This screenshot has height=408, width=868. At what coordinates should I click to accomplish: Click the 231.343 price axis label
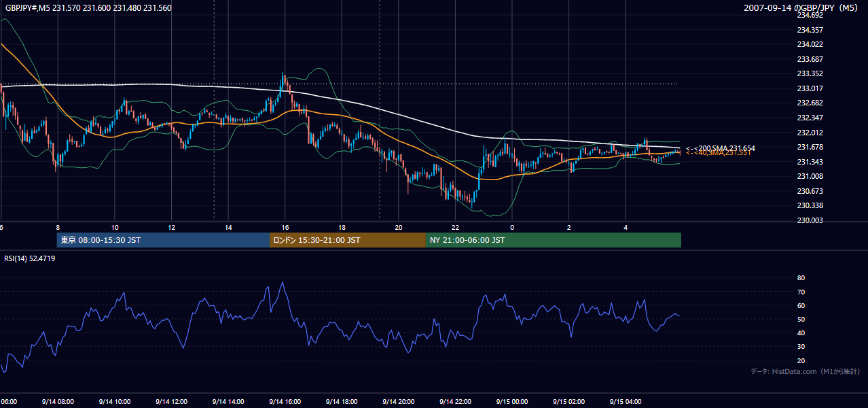pos(810,162)
